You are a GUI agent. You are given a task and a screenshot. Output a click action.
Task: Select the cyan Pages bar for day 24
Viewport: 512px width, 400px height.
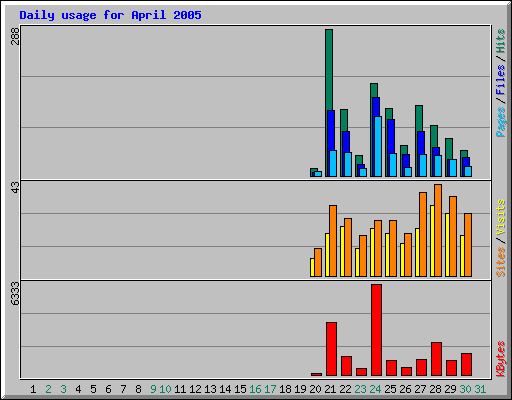(x=378, y=146)
